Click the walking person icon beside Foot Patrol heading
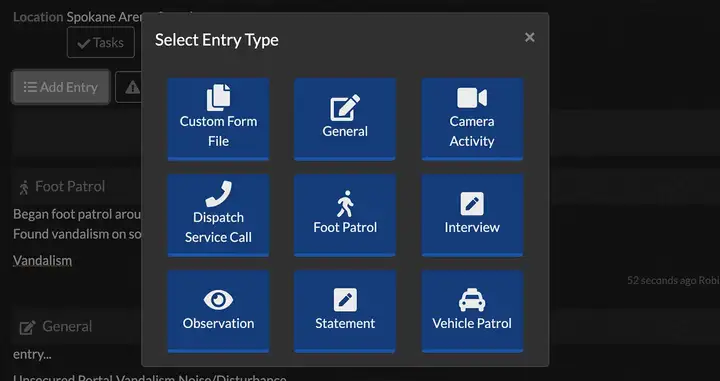720x381 pixels. 24,187
